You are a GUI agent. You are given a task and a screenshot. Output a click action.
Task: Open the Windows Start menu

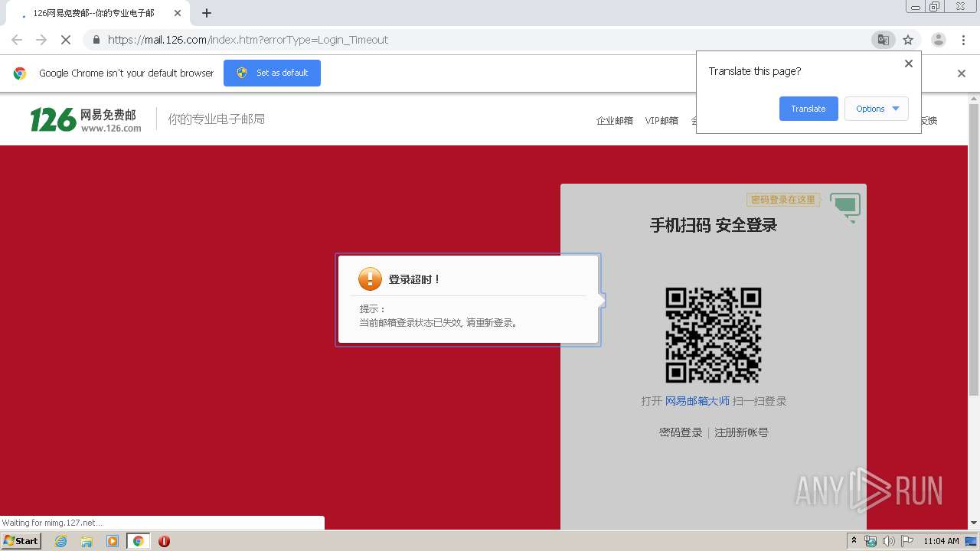21,540
